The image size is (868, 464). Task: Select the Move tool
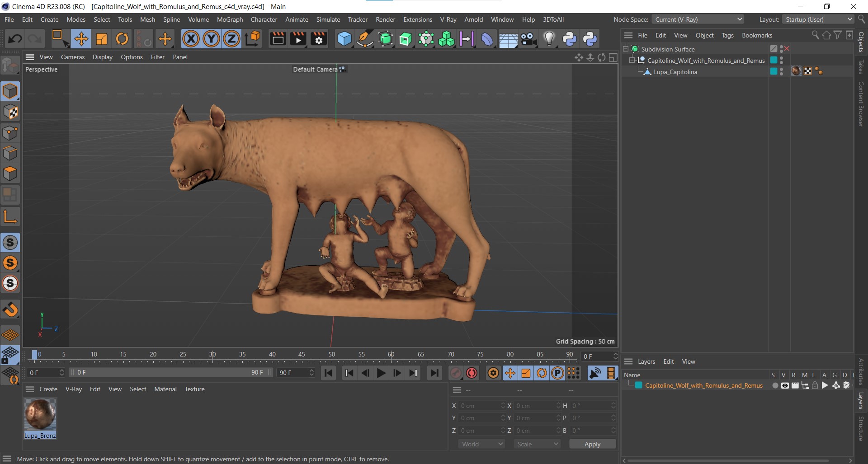coord(81,39)
